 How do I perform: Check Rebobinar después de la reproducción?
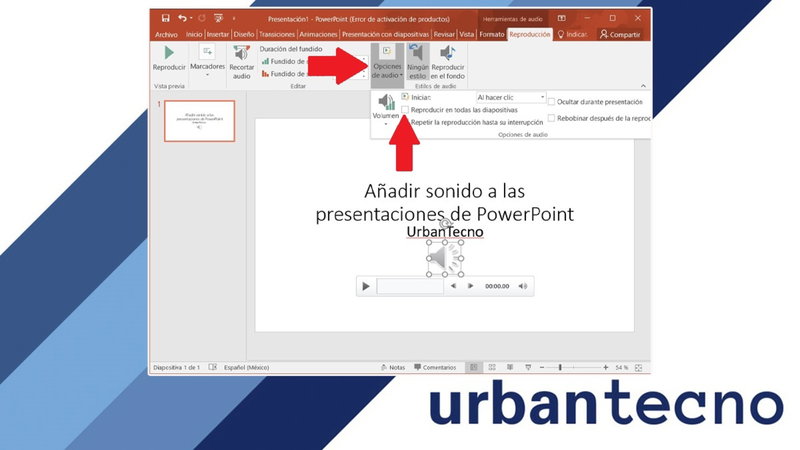coord(552,118)
